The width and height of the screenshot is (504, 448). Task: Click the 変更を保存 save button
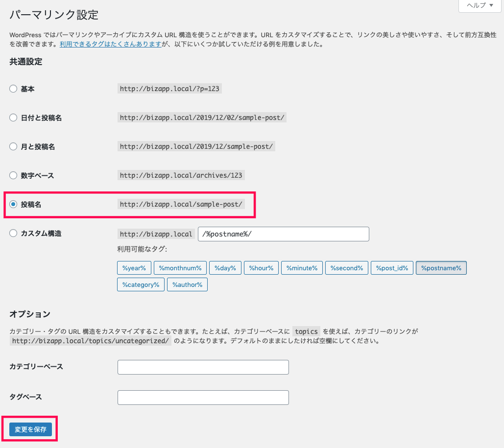(30, 429)
